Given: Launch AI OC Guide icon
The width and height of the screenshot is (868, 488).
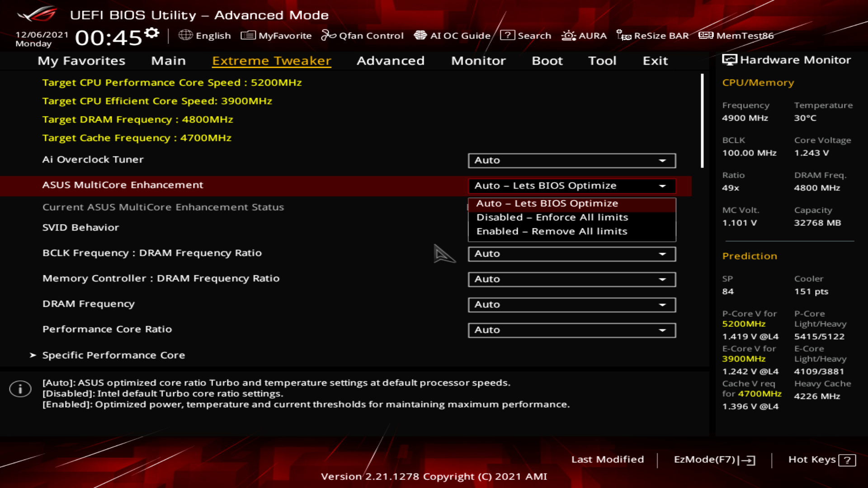Looking at the screenshot, I should 420,35.
